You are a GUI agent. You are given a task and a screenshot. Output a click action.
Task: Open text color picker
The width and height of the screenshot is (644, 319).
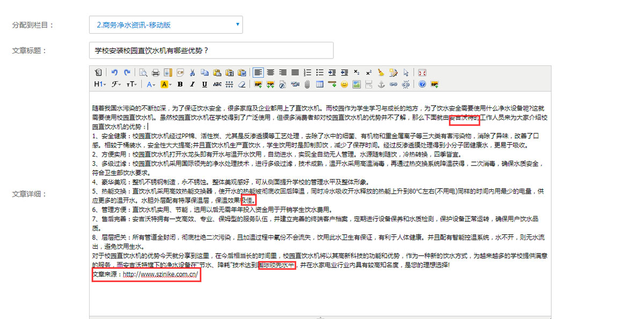coord(151,84)
